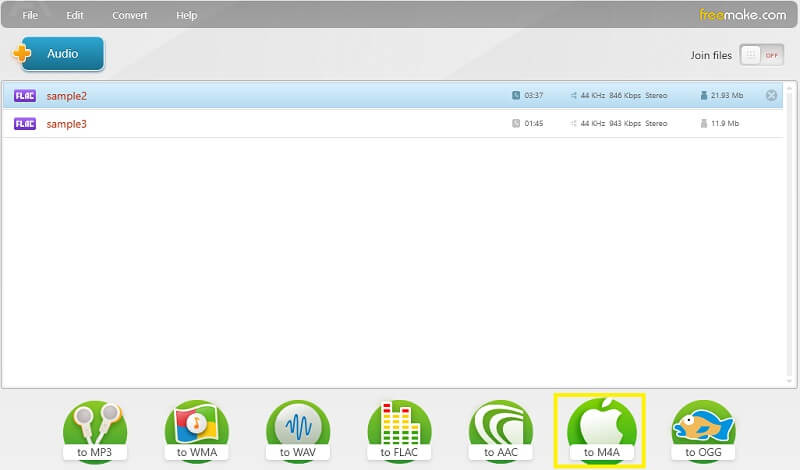
Task: Click the 943 Kbps audio info of sample3
Action: point(624,123)
